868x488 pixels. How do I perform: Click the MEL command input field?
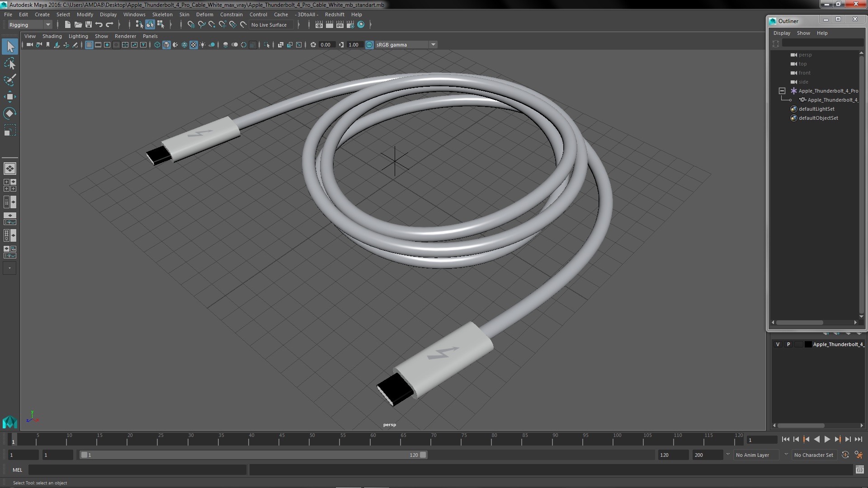coord(137,470)
